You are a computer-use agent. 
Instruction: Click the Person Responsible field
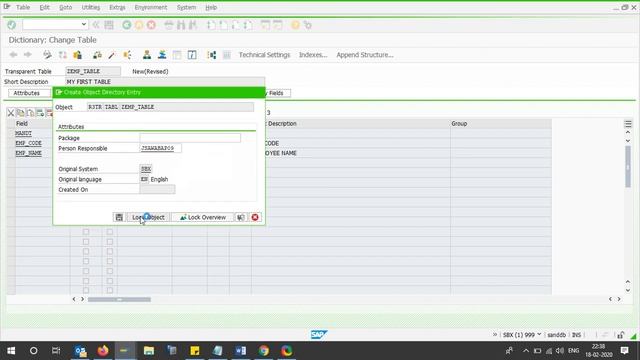tap(160, 148)
